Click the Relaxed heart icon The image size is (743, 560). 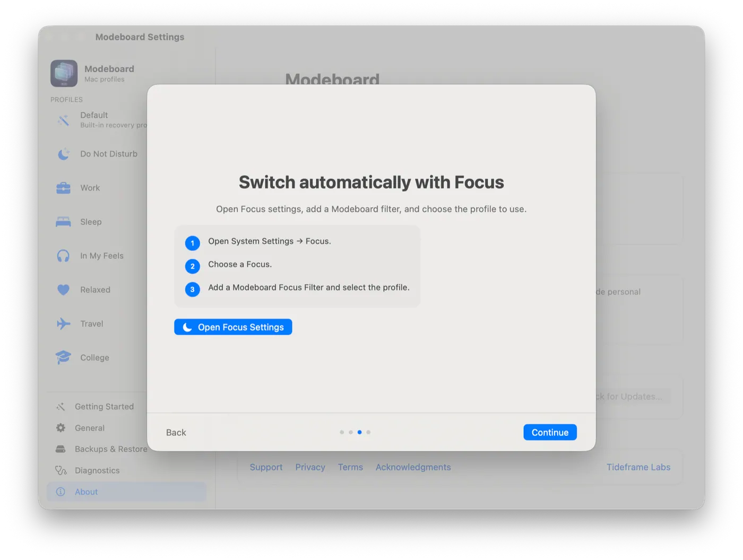click(63, 290)
